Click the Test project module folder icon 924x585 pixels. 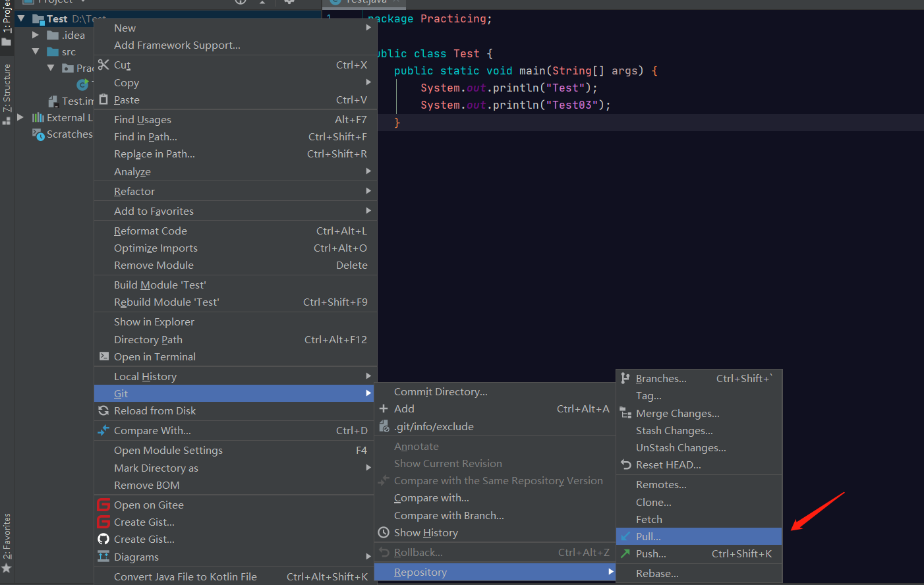coord(38,19)
